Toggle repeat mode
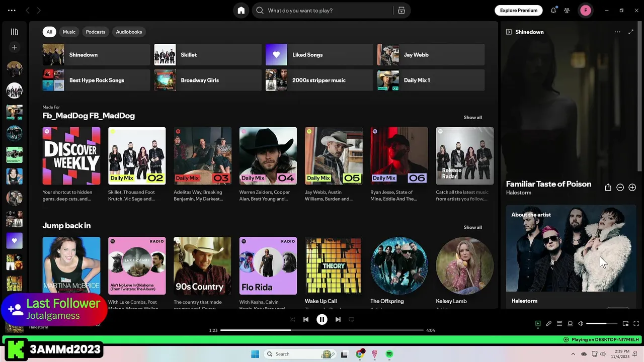Viewport: 644px width, 362px height. (352, 319)
